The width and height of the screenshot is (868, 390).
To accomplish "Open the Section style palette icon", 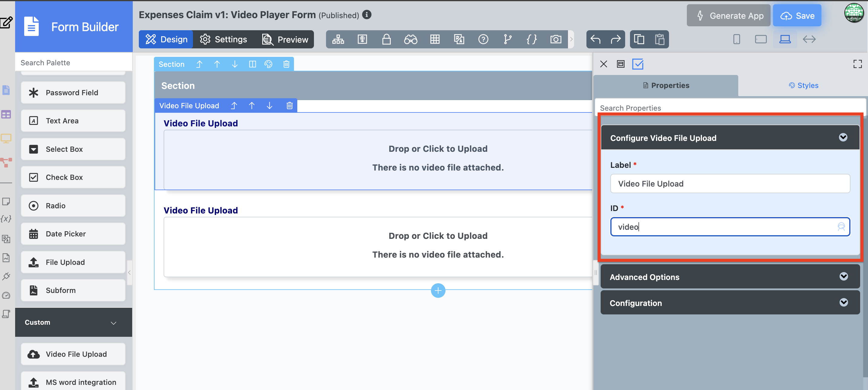I will tap(268, 64).
